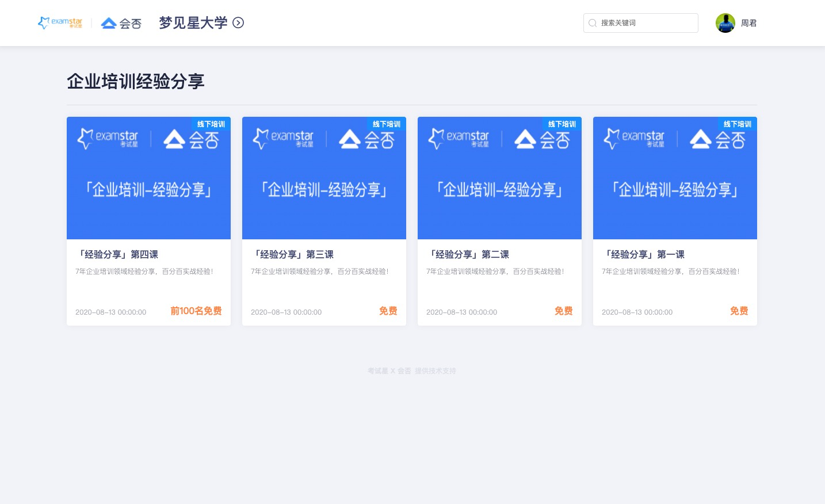Click the description text of 第一课 card
Viewport: 825px width, 504px height.
click(x=671, y=272)
